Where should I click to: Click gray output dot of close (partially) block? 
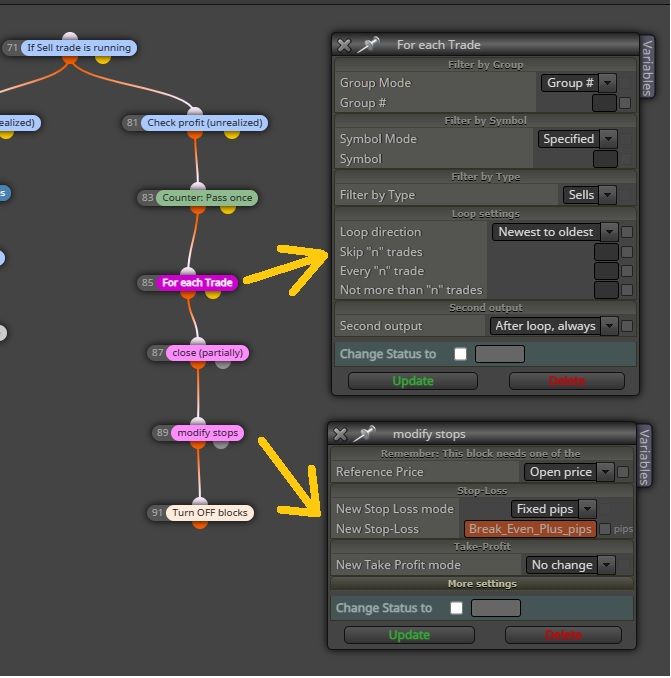click(x=223, y=364)
